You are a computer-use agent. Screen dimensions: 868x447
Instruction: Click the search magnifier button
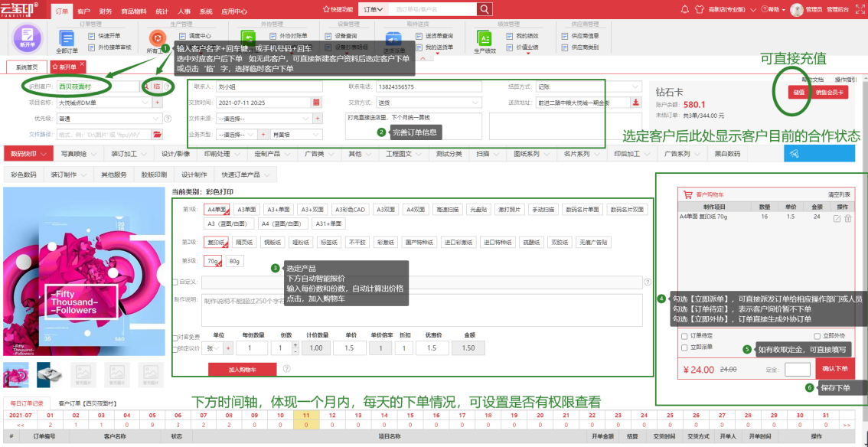coord(484,9)
